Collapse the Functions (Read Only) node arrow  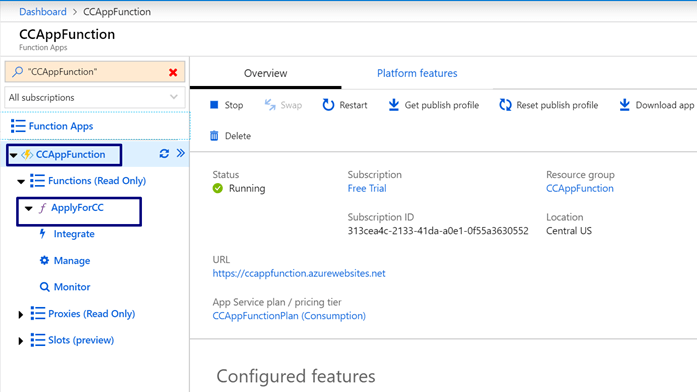[21, 181]
